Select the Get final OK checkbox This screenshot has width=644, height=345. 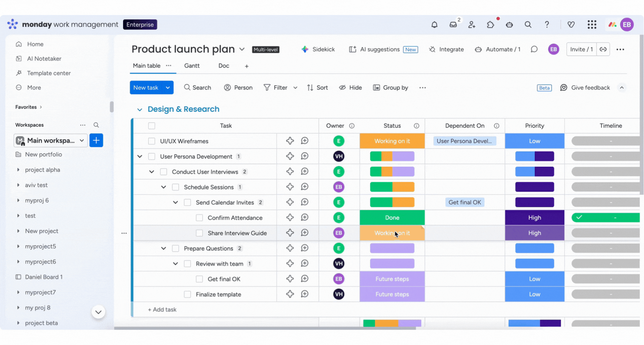coord(199,279)
